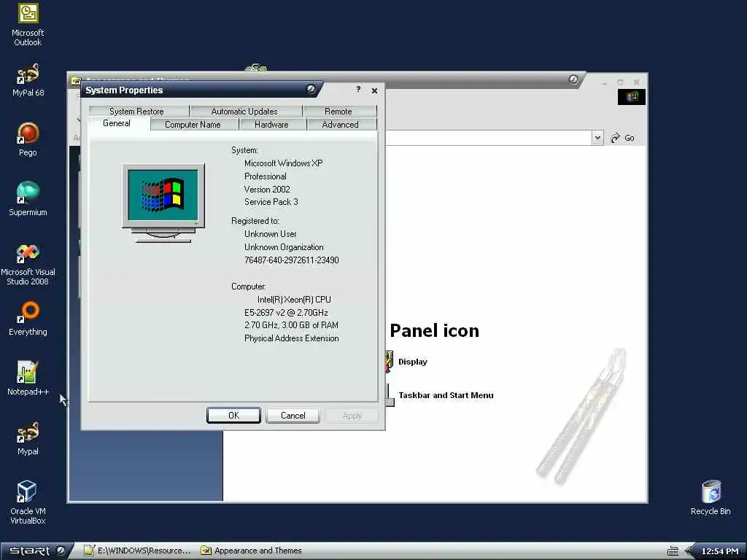Click product ID 76487-640-2972611-23490
This screenshot has height=560, width=747.
click(292, 260)
